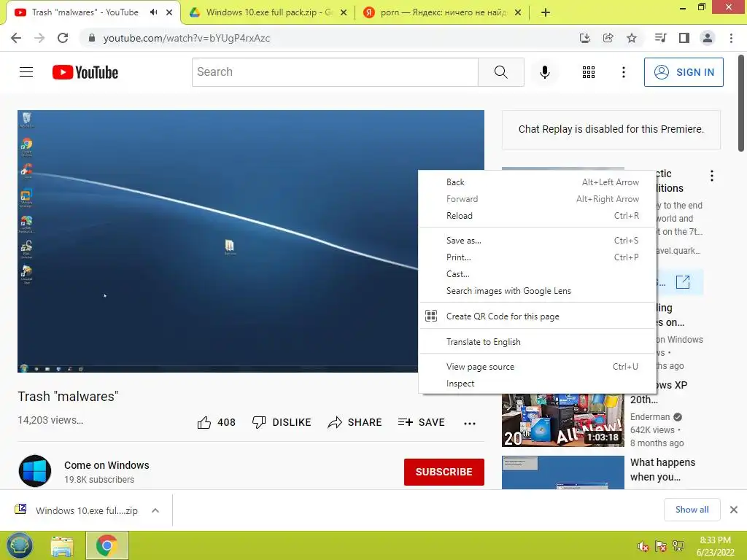The image size is (747, 560).
Task: Open Chrome three-dot main menu
Action: (731, 38)
